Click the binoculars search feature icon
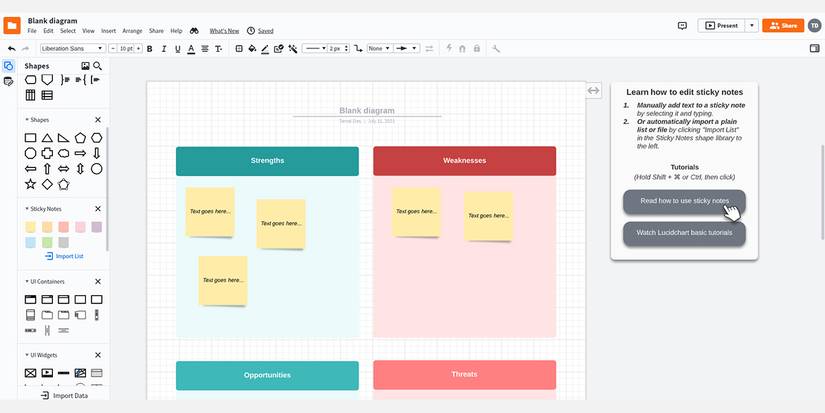This screenshot has height=413, width=825. [x=194, y=31]
